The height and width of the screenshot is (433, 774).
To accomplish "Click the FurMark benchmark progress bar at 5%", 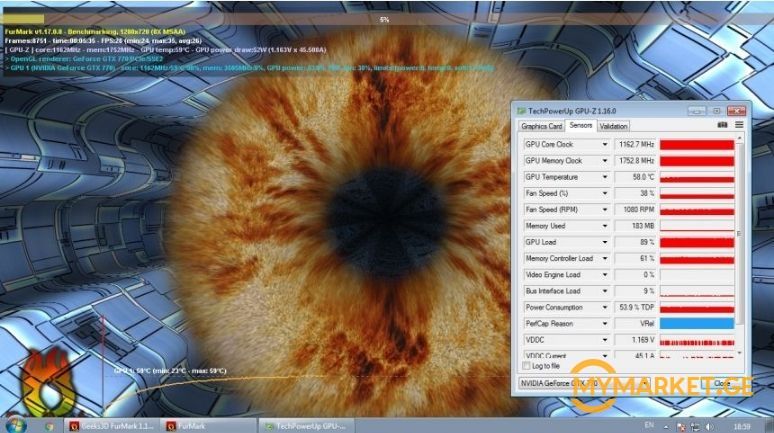I will (x=385, y=20).
